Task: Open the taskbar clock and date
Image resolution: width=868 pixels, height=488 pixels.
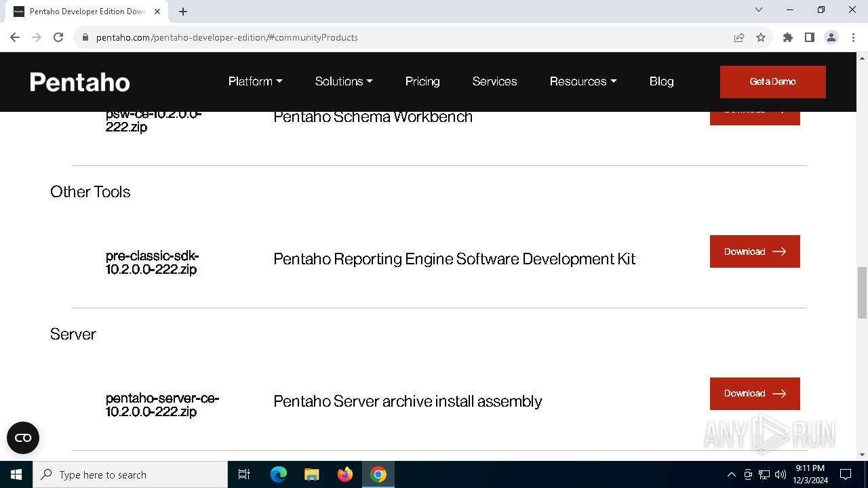Action: [x=810, y=474]
